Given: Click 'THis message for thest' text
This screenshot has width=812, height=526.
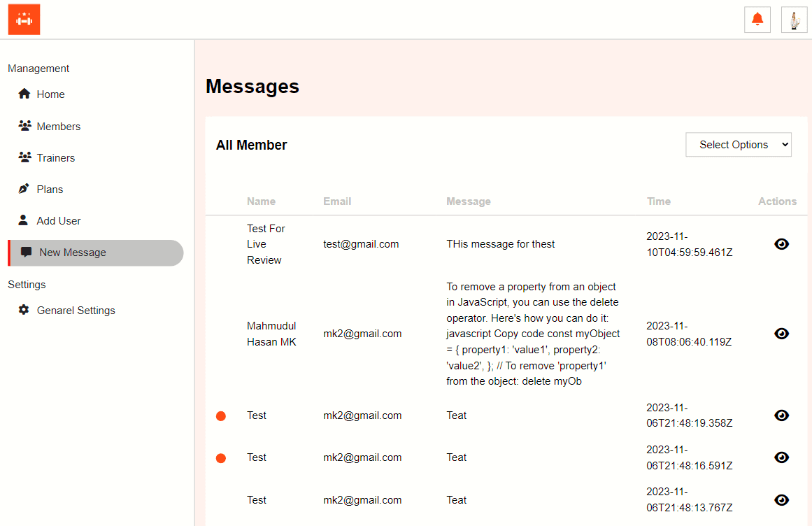Looking at the screenshot, I should click(500, 244).
